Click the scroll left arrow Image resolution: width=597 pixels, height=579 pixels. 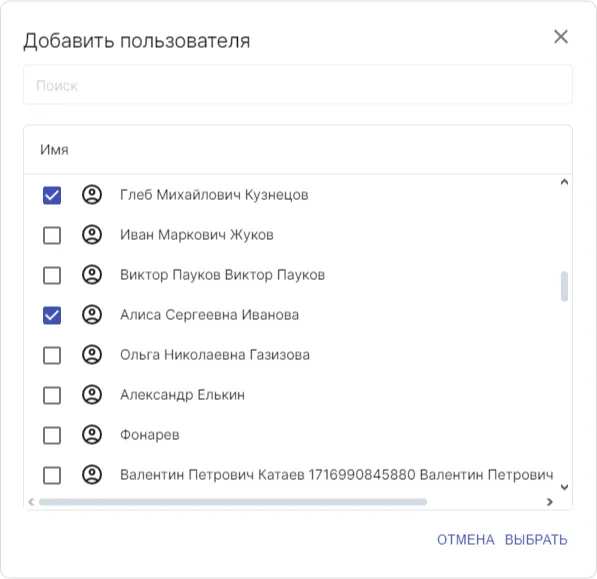click(32, 502)
